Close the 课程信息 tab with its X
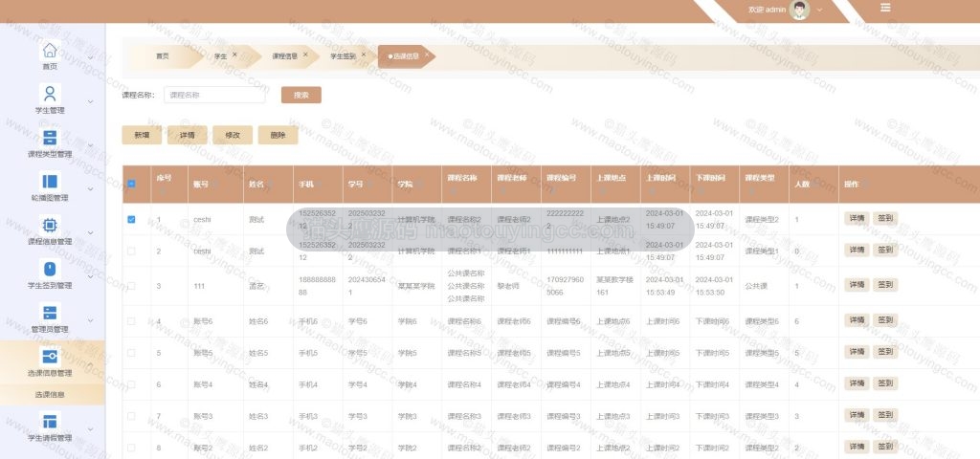The height and width of the screenshot is (459, 980). [x=305, y=55]
